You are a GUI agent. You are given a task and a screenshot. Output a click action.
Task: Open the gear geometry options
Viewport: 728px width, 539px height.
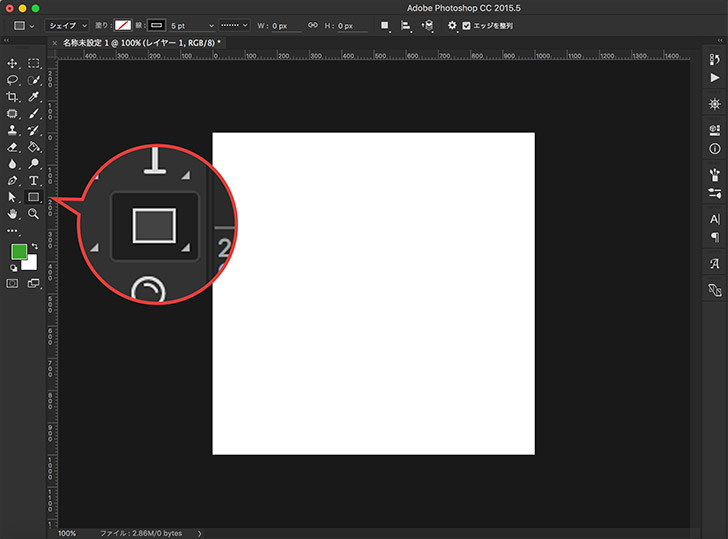[452, 26]
